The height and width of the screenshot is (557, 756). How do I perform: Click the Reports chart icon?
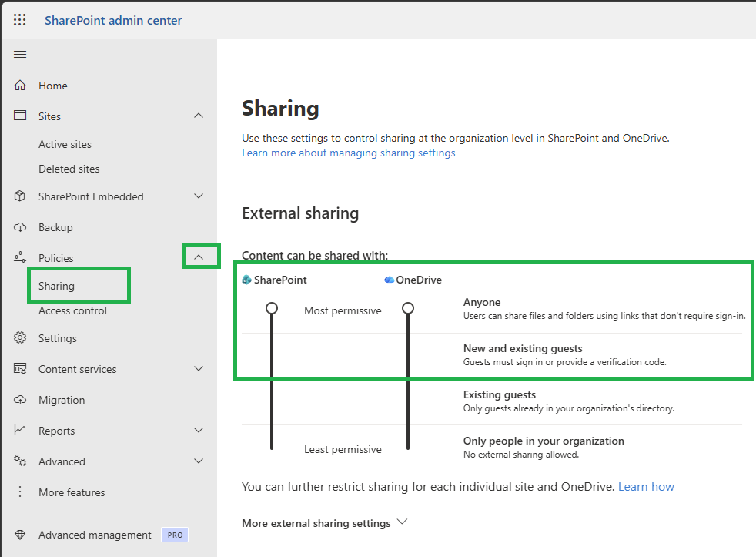20,430
